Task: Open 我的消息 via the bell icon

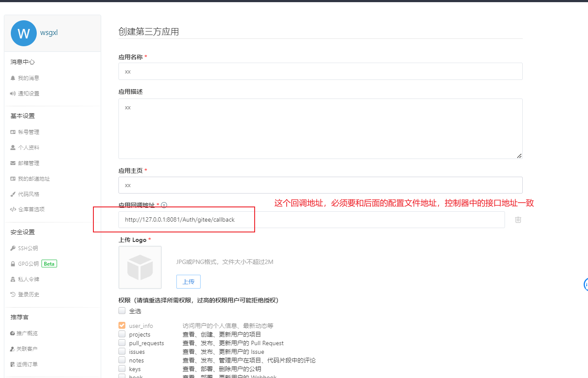Action: click(x=13, y=78)
